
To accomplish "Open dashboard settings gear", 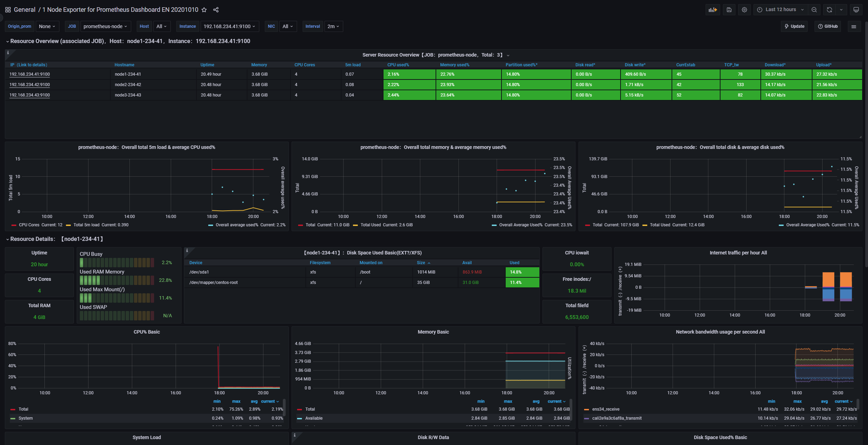I will point(744,10).
